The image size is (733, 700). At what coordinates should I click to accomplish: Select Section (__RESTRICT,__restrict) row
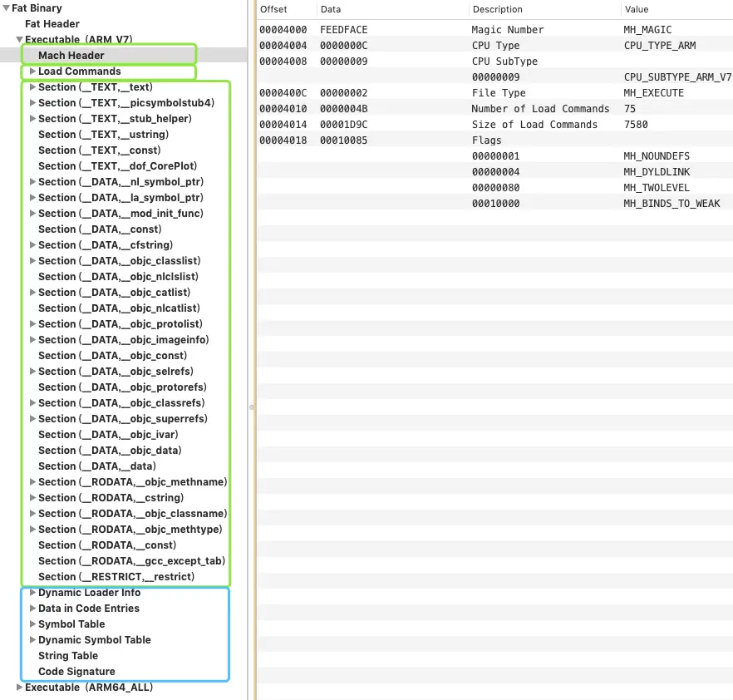point(116,577)
